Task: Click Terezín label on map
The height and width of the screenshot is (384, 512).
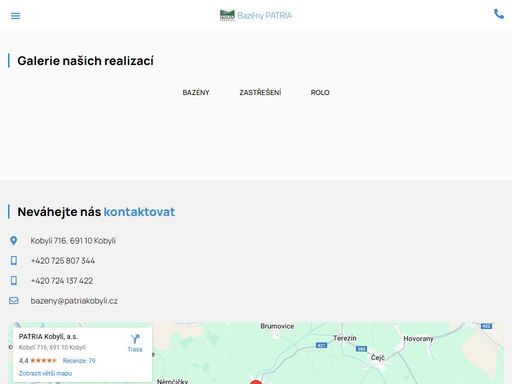Action: point(345,338)
